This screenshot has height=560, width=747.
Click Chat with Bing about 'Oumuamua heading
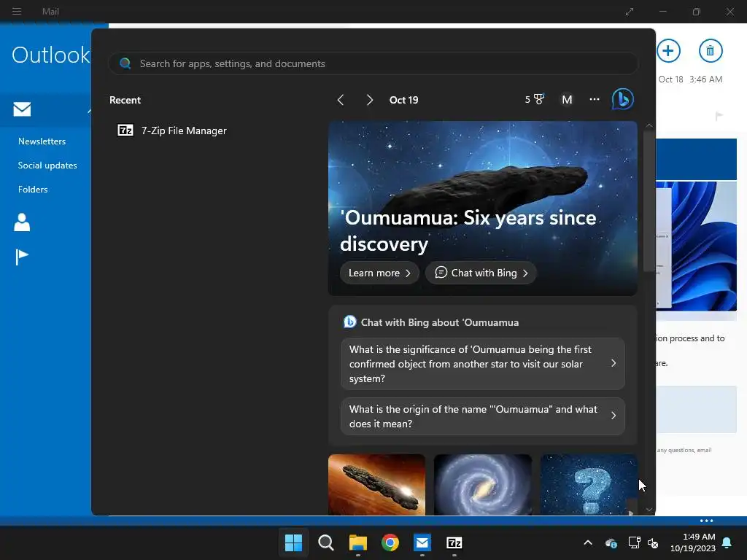pyautogui.click(x=439, y=322)
